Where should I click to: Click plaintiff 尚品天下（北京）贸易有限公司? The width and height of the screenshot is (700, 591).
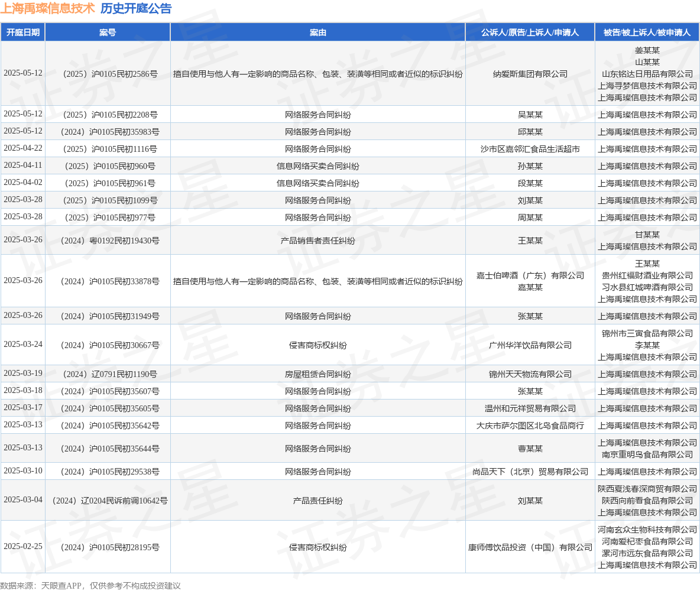[530, 472]
